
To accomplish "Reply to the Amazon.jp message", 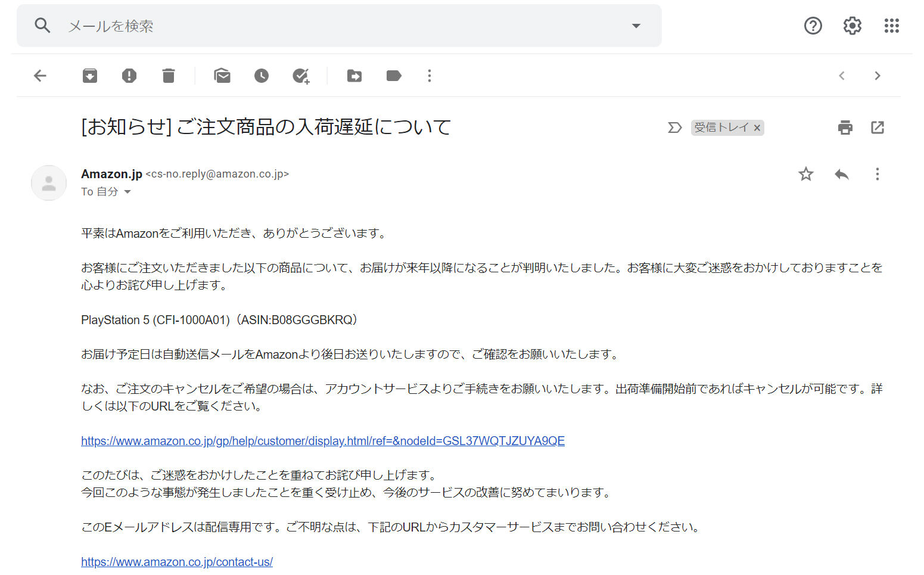I will (842, 174).
